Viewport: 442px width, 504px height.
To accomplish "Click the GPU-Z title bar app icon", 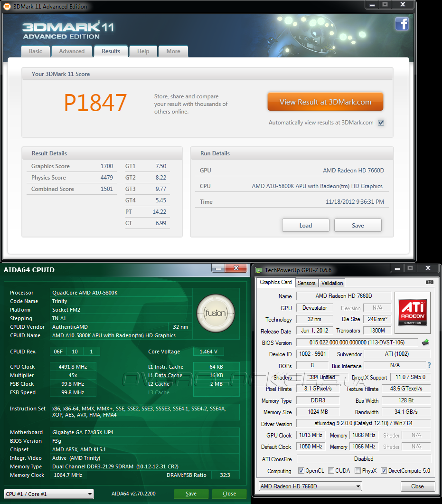I will (259, 270).
